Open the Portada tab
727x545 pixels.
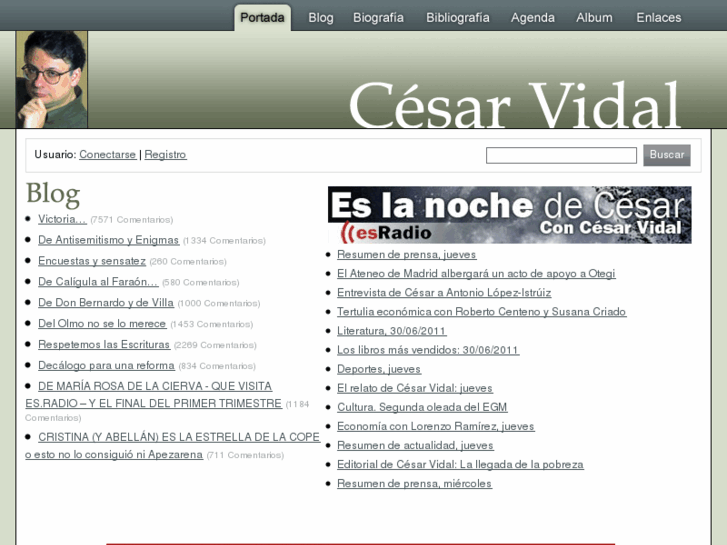[x=262, y=18]
